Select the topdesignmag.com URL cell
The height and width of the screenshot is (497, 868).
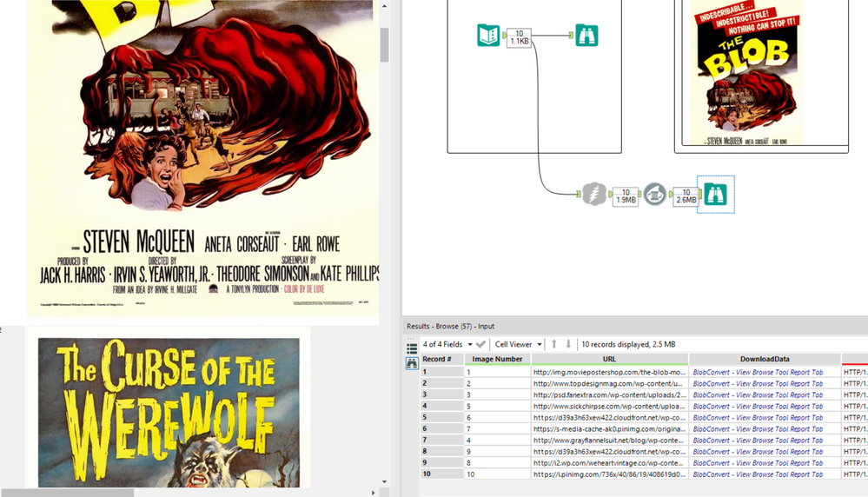pos(609,383)
